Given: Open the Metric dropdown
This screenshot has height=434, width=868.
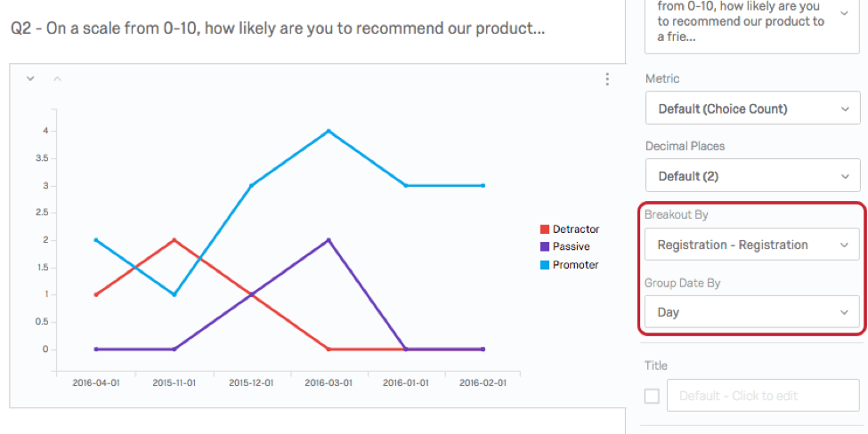Looking at the screenshot, I should coord(752,109).
